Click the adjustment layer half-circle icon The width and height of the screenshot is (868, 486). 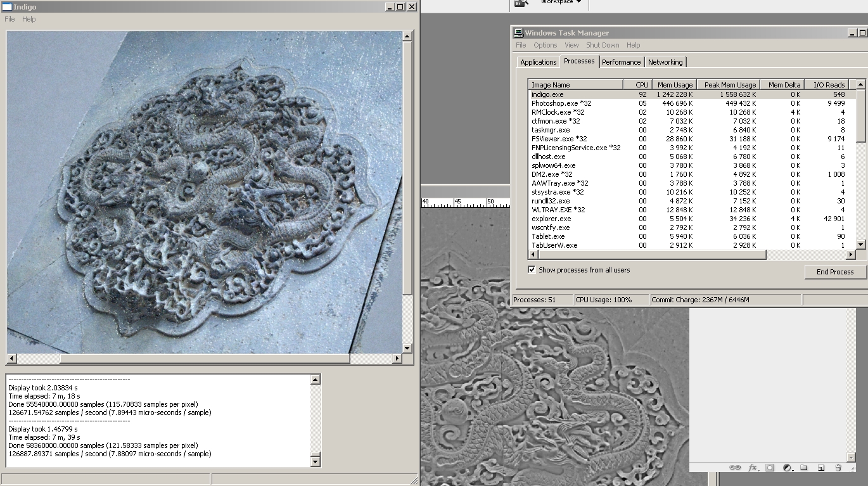point(787,468)
